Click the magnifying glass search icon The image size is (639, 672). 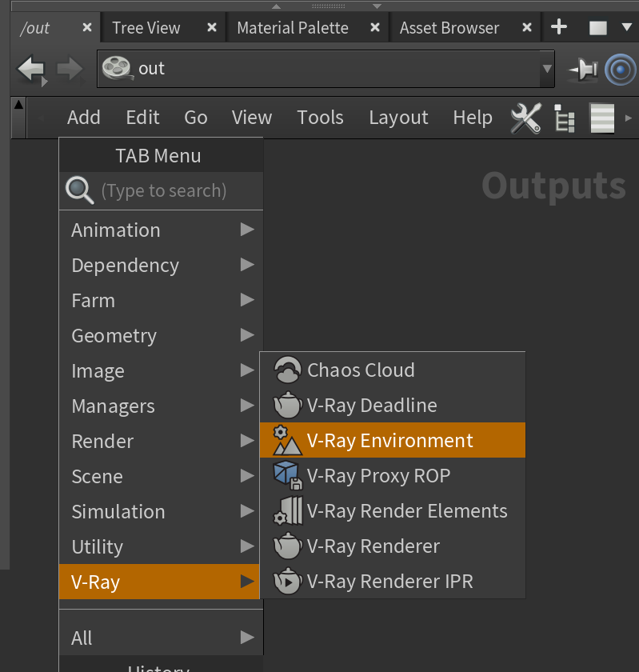click(x=79, y=190)
